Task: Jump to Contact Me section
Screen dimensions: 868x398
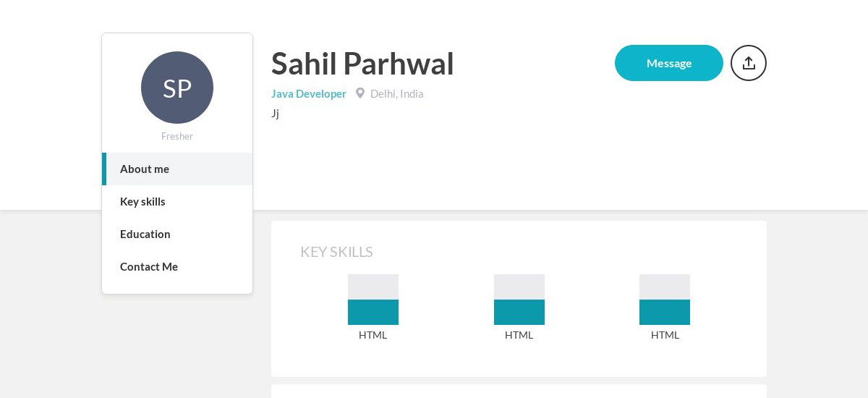Action: (x=177, y=266)
